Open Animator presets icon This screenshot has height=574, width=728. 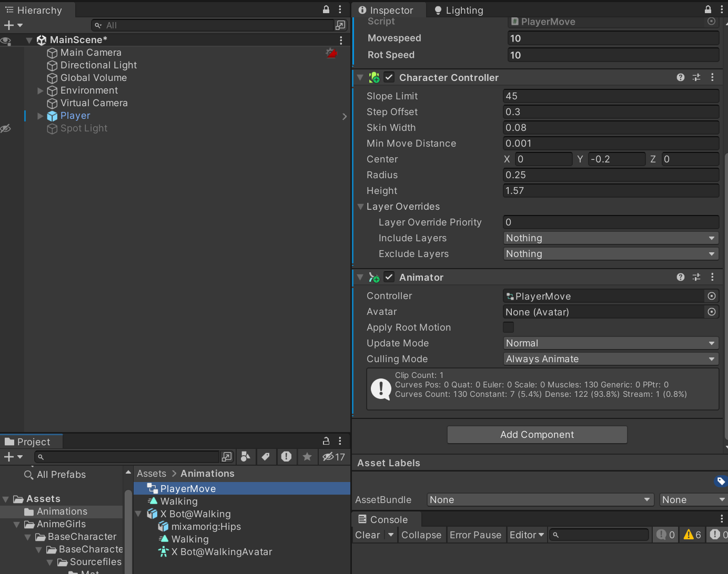coord(696,277)
